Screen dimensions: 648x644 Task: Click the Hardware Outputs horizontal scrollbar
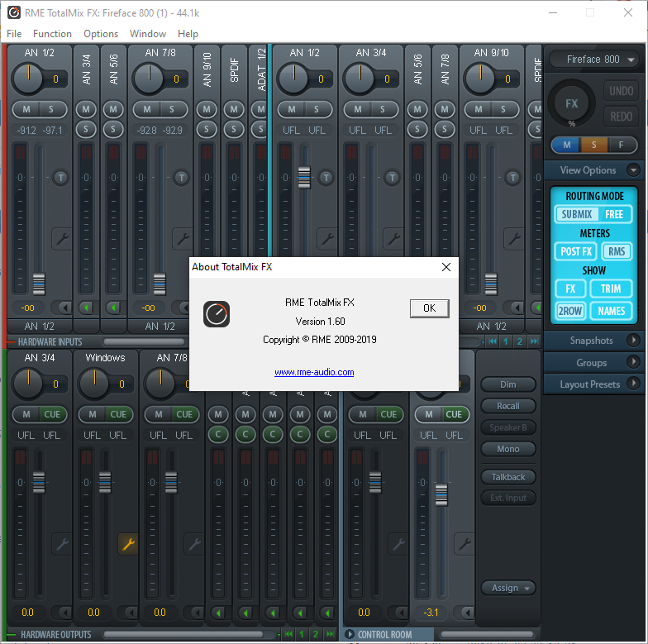[x=183, y=634]
